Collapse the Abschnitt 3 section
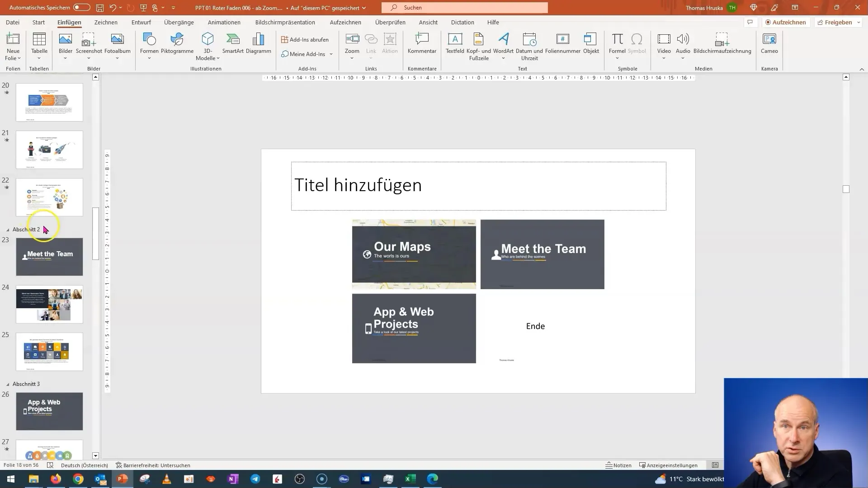 pyautogui.click(x=8, y=384)
